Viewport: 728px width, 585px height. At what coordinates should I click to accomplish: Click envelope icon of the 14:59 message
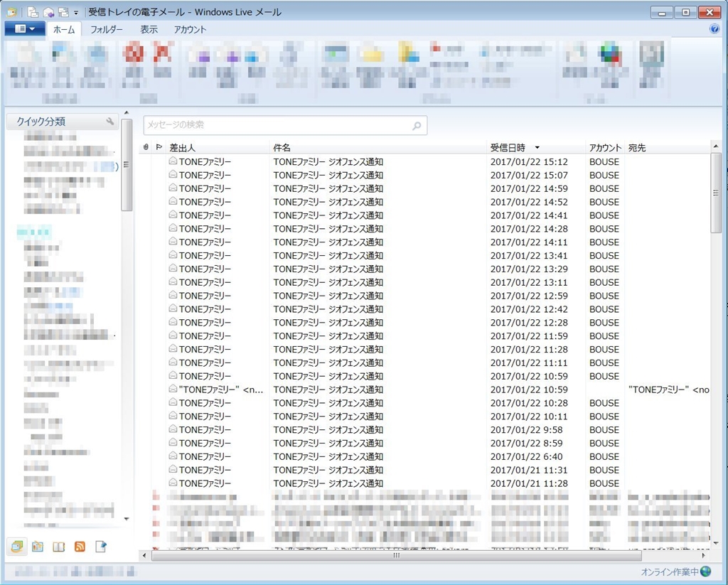point(173,188)
